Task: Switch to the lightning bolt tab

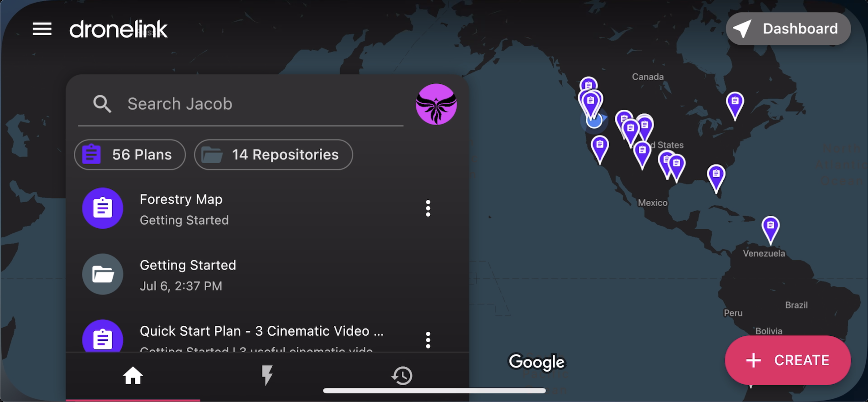Action: (267, 375)
